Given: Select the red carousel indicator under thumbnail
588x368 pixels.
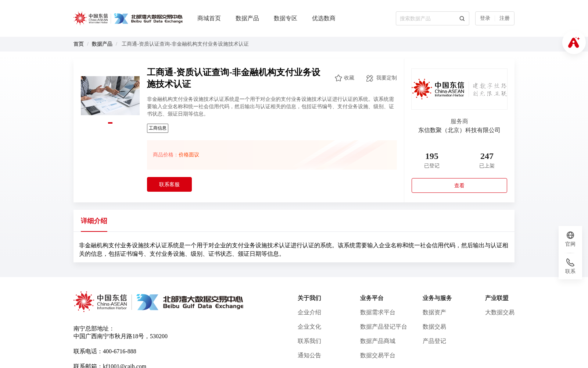Looking at the screenshot, I should (110, 123).
